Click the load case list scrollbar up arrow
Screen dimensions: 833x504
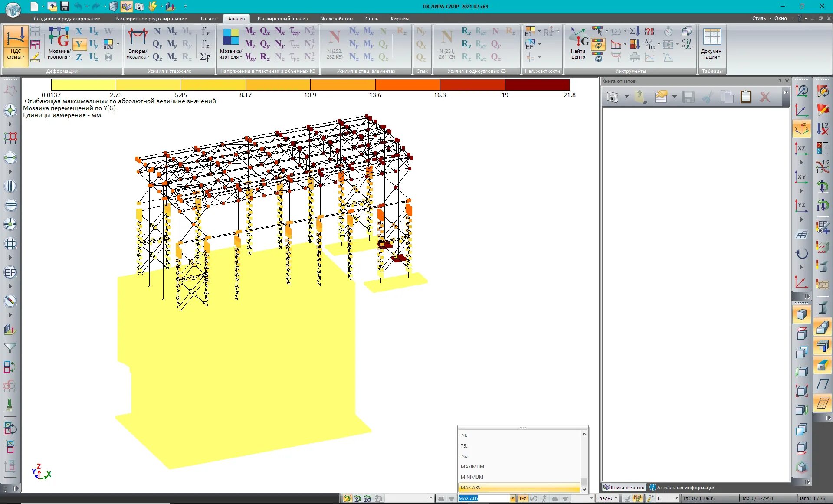point(584,434)
